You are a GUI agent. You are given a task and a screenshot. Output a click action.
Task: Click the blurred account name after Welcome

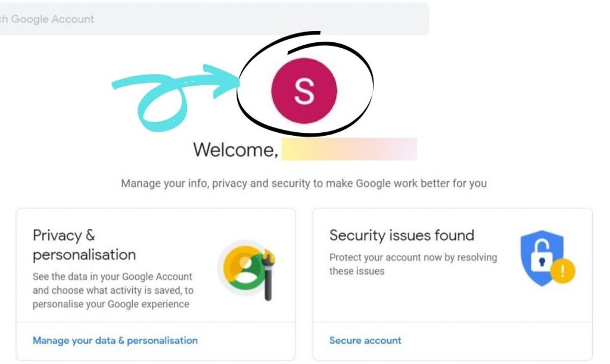point(348,150)
